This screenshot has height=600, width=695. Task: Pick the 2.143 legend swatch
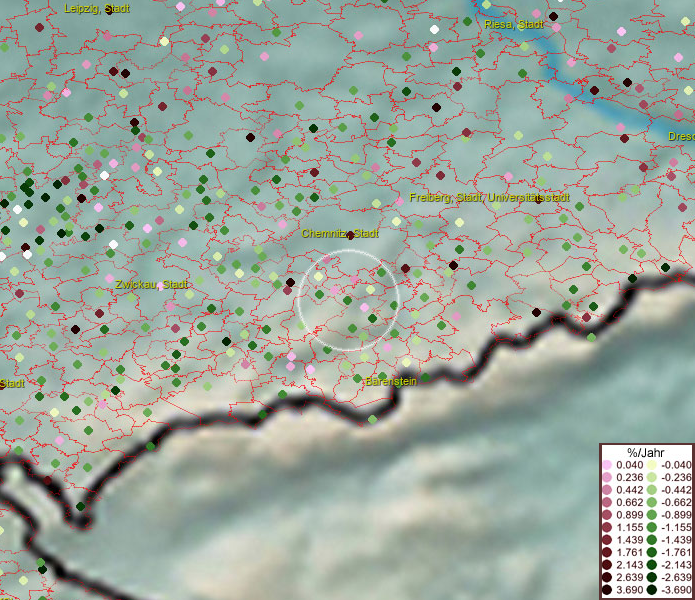click(607, 565)
